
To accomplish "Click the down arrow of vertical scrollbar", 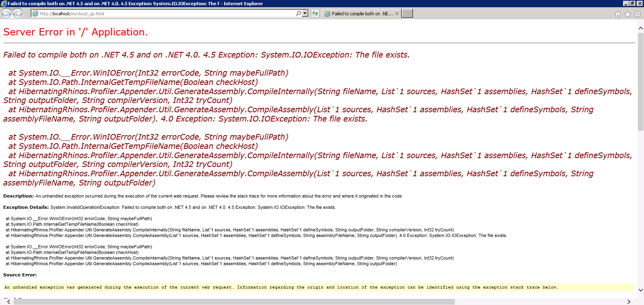I will tap(641, 290).
